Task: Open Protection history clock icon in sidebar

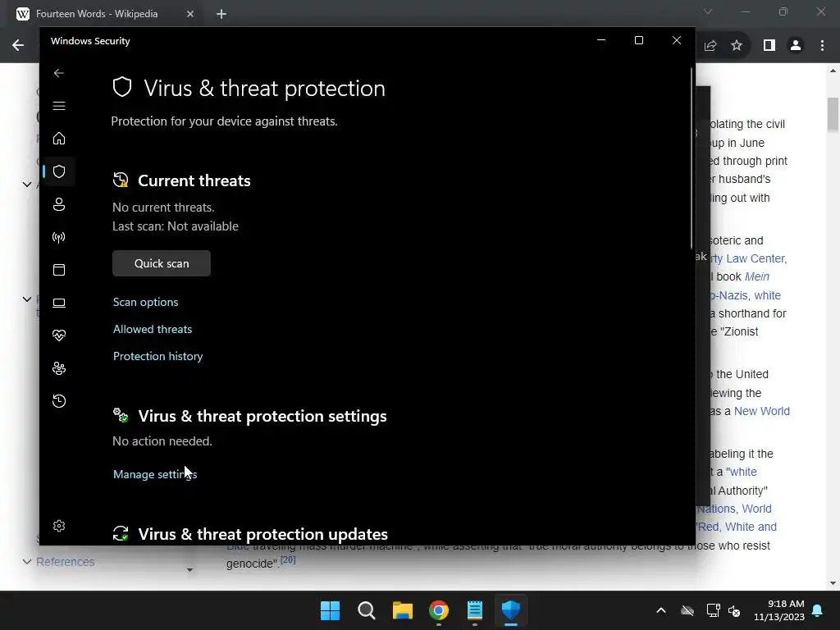Action: (x=59, y=401)
